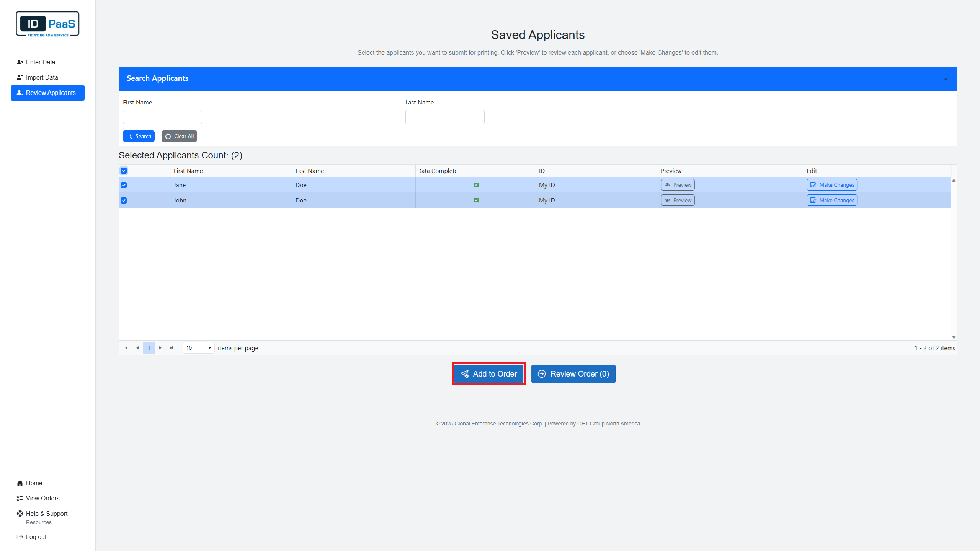Image resolution: width=980 pixels, height=551 pixels.
Task: Go to first page arrow in pager
Action: 126,348
